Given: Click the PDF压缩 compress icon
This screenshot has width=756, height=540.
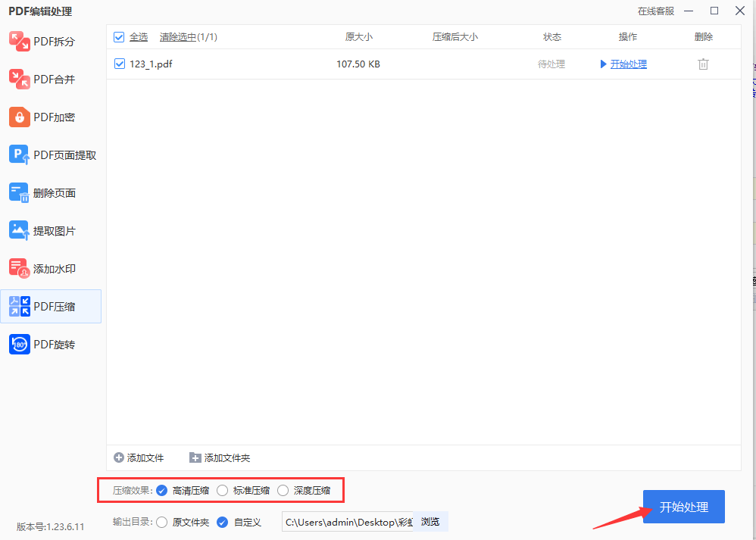Looking at the screenshot, I should [x=19, y=306].
